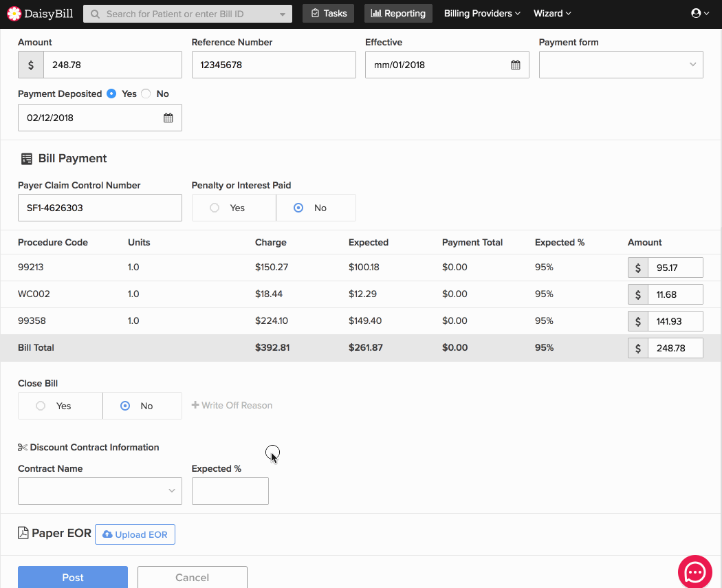Click the Bill Payment section icon
Screen dimensions: 722x588
coord(26,159)
